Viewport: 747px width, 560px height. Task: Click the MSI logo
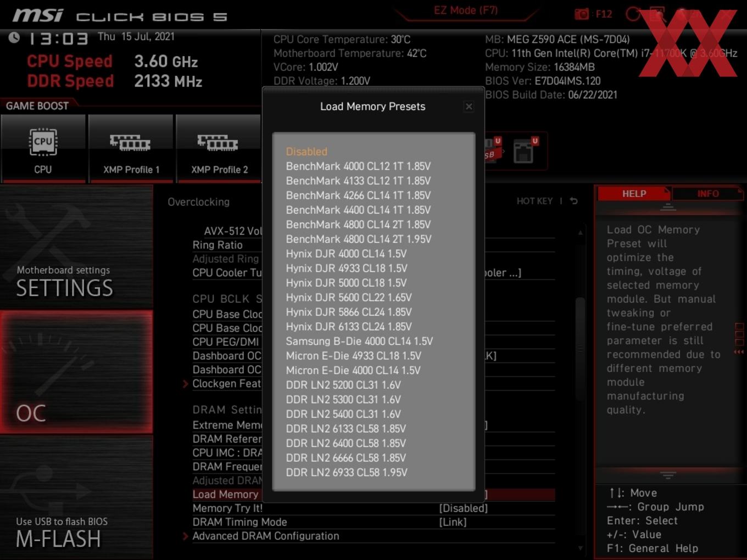(x=38, y=15)
